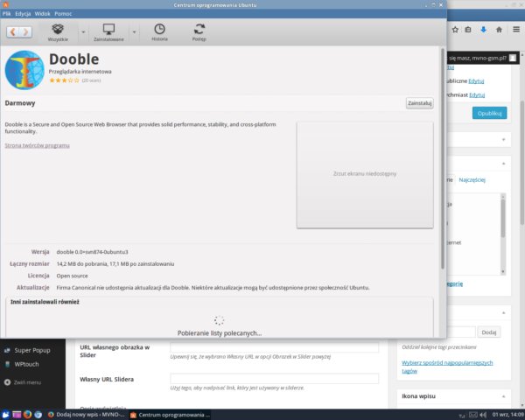Go back with the left arrow button
The height and width of the screenshot is (420, 525).
tap(13, 32)
